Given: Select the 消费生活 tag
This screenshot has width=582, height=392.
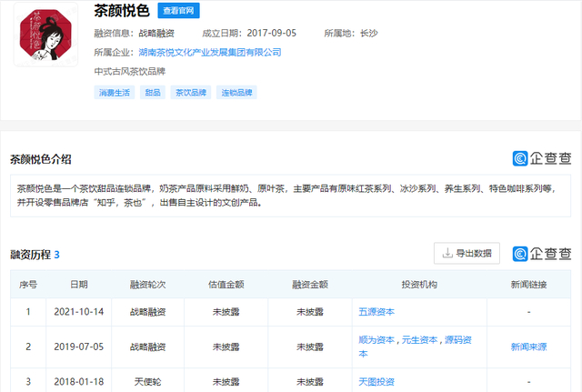Looking at the screenshot, I should click(113, 92).
